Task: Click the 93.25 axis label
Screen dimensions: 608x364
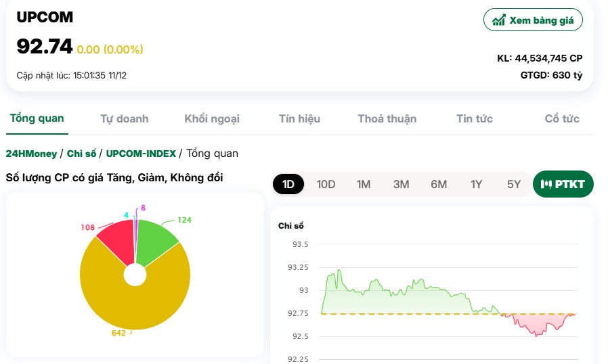Action: (298, 267)
